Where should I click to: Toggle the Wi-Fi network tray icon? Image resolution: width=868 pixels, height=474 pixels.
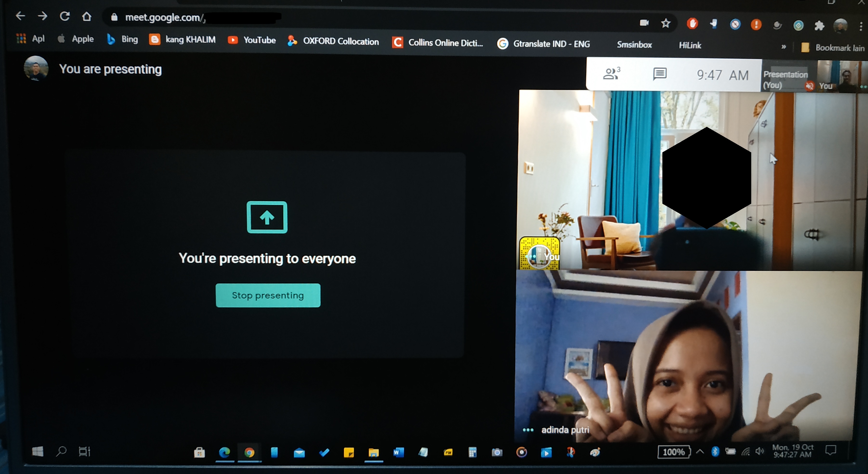tap(745, 451)
